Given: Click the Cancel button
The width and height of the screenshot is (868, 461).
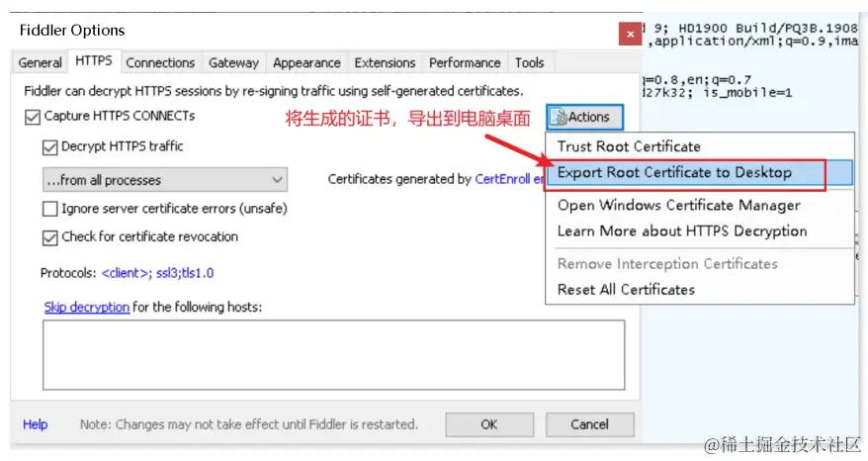Looking at the screenshot, I should [x=589, y=424].
